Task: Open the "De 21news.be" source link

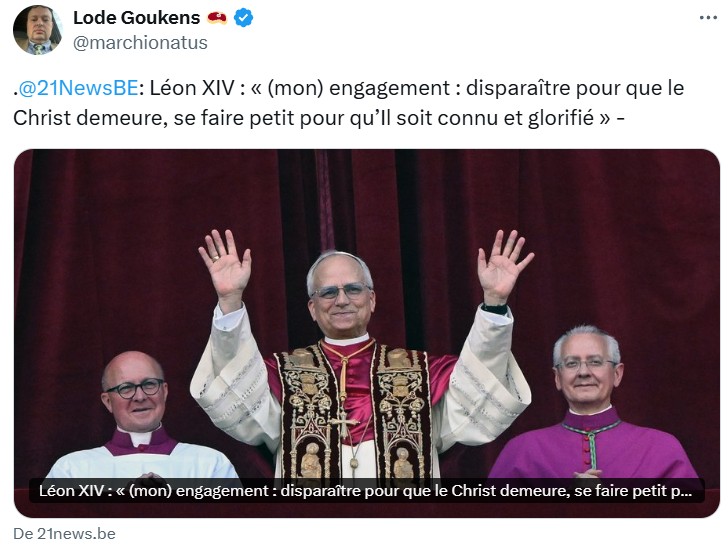Action: [65, 534]
